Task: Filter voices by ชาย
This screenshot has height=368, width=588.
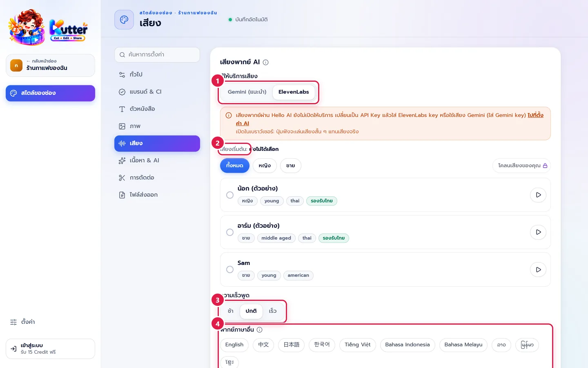Action: pos(290,166)
